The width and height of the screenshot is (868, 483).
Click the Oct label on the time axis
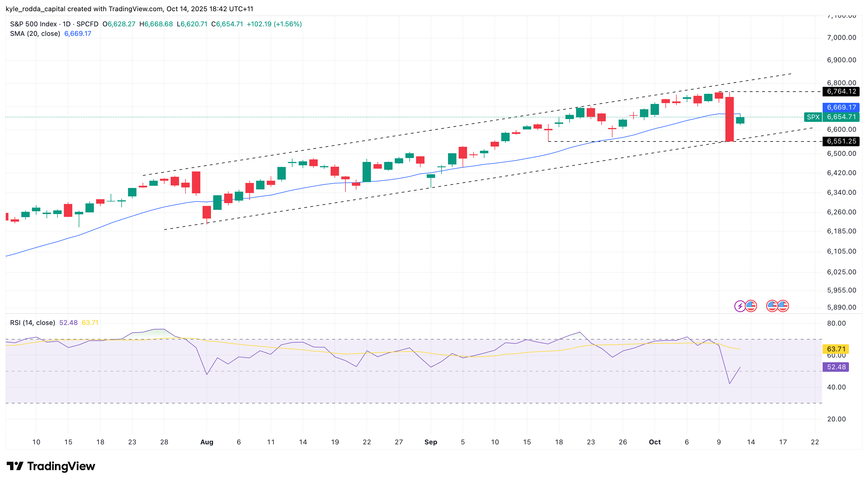[655, 442]
